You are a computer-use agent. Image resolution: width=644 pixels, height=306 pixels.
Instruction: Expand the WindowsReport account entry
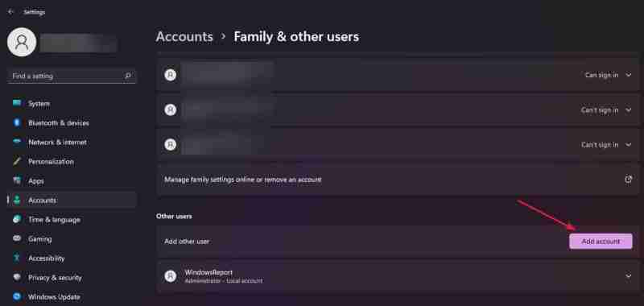(397, 276)
